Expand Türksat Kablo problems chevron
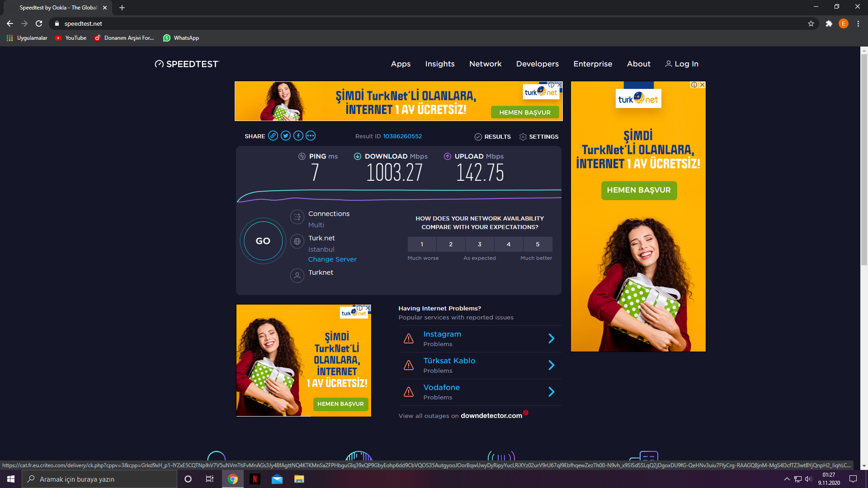Image resolution: width=868 pixels, height=488 pixels. click(x=551, y=366)
